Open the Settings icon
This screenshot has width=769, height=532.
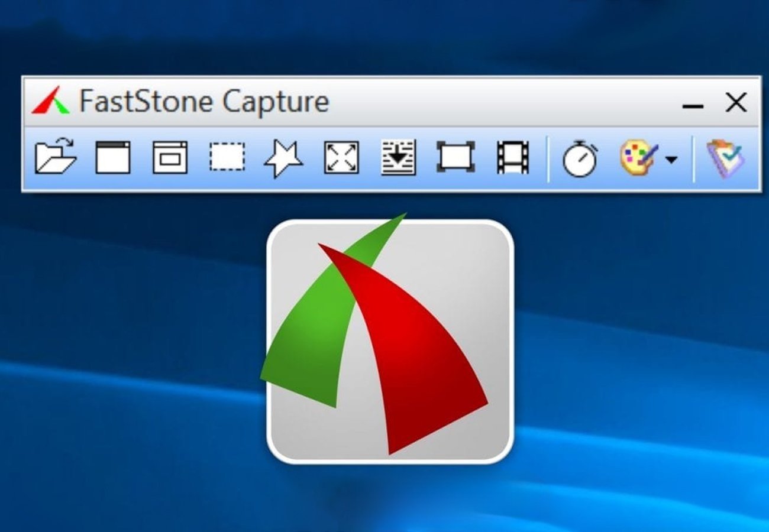point(726,158)
